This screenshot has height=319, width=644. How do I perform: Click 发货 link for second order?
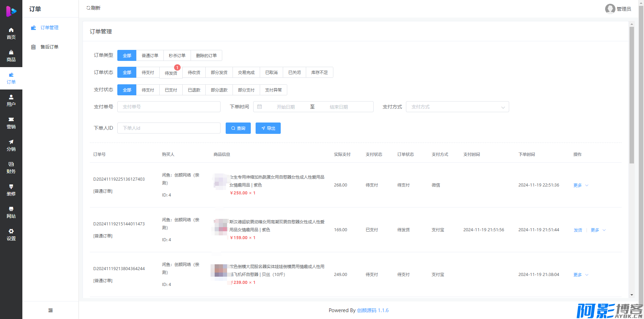tap(578, 230)
